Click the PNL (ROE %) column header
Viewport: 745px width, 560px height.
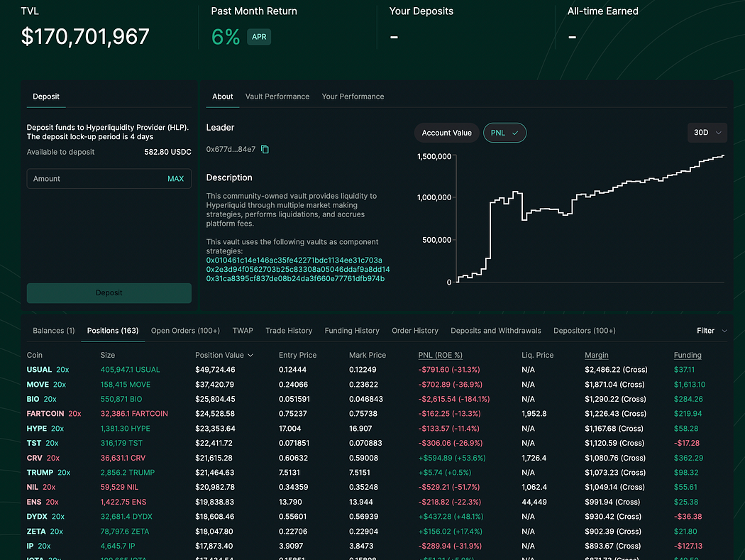click(440, 355)
